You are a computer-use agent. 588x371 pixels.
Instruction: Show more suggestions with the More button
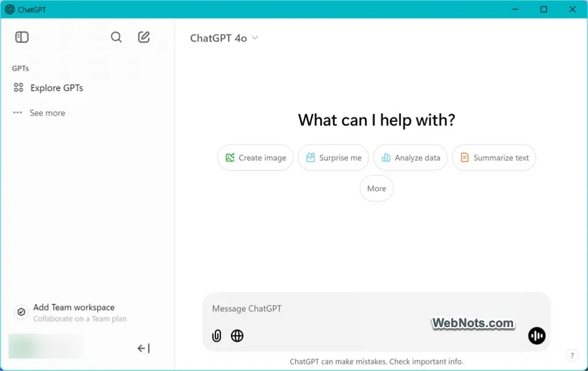tap(376, 189)
